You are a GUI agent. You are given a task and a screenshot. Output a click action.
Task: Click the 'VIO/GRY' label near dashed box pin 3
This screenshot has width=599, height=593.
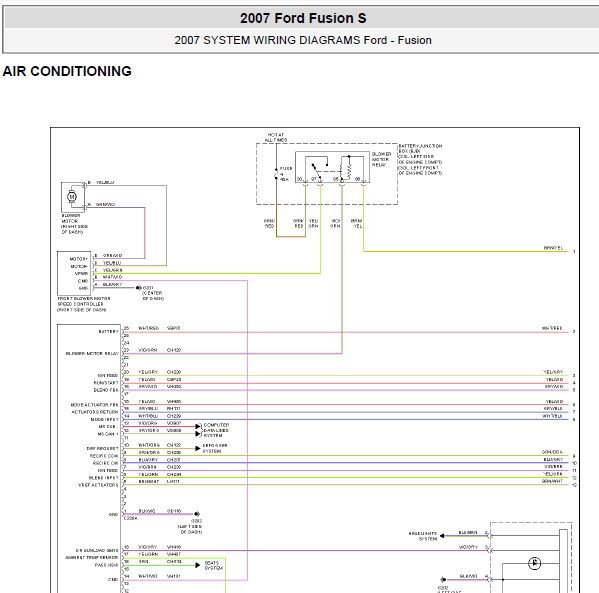[468, 547]
